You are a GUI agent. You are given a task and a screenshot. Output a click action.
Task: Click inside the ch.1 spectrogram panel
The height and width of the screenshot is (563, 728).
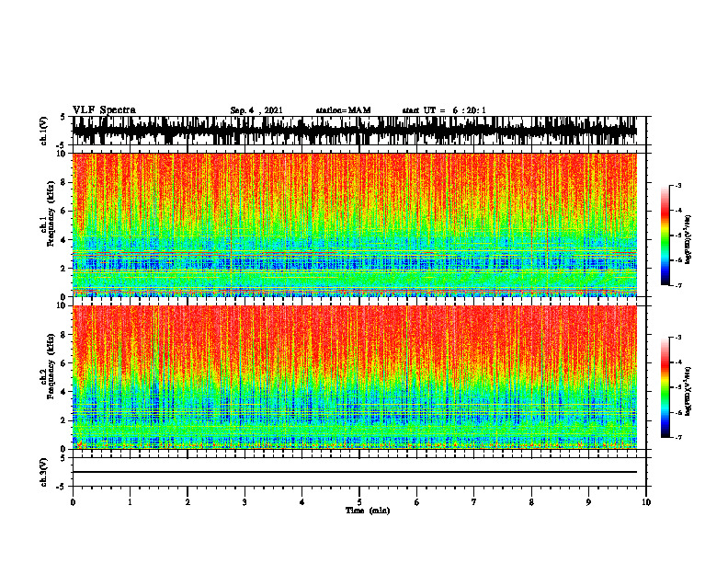355,224
